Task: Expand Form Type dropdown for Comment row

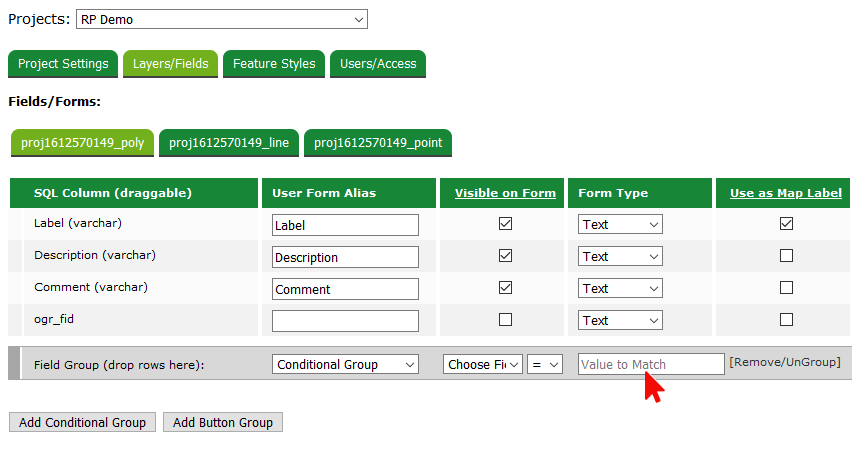Action: 620,289
